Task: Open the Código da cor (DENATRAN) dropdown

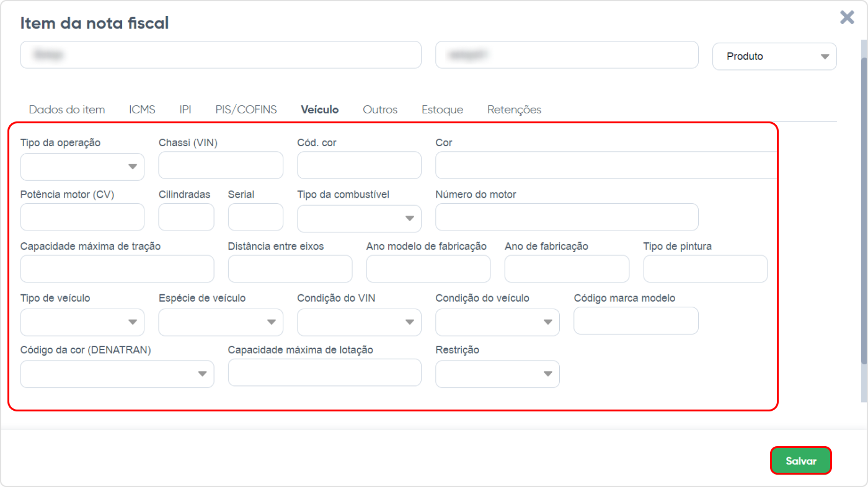Action: (x=117, y=374)
